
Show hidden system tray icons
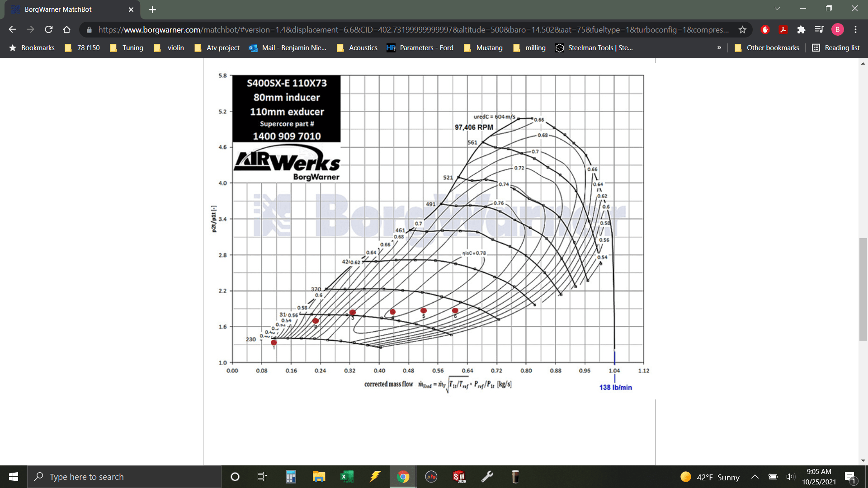[755, 477]
